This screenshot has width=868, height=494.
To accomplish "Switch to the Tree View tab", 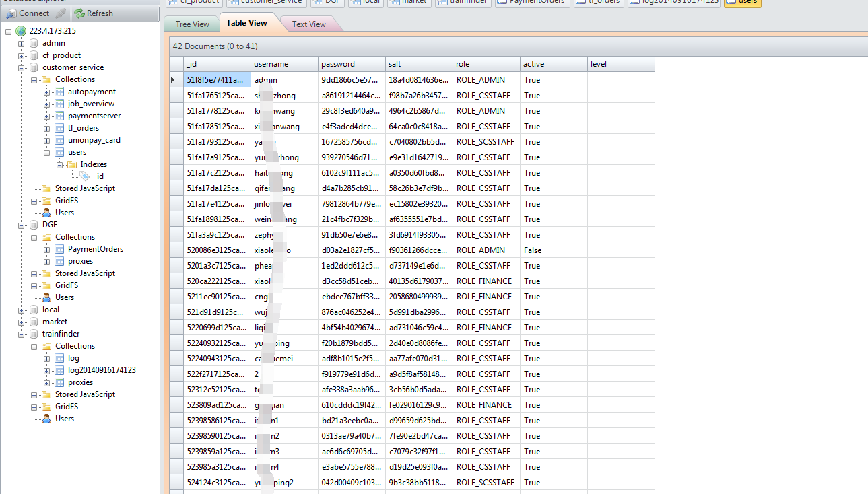I will tap(192, 24).
